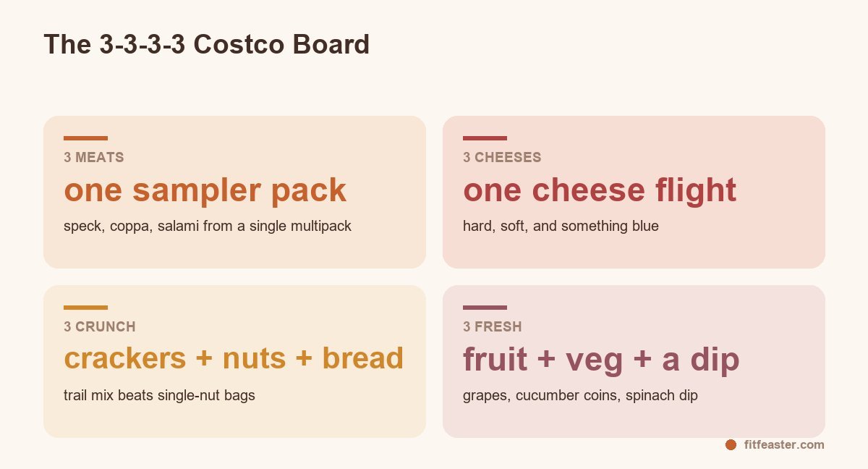The width and height of the screenshot is (868, 469).
Task: Click the orange dot beside fitfeaster.com
Action: (x=731, y=444)
